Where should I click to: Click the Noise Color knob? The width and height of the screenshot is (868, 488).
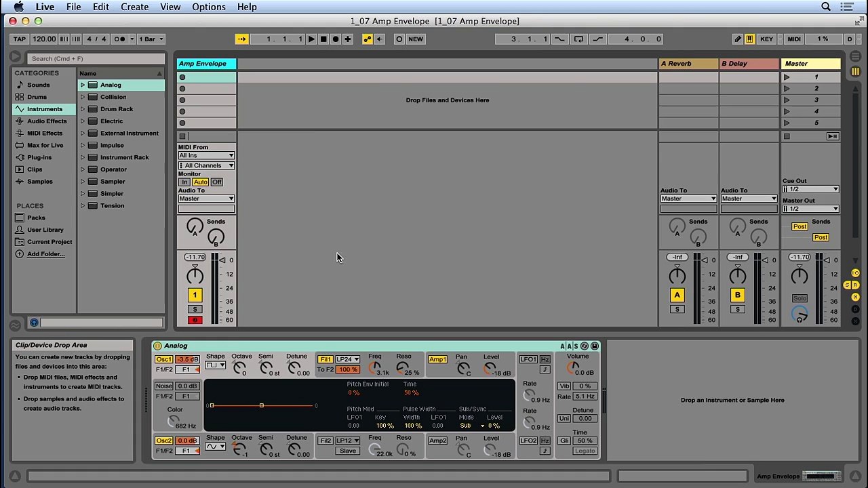[174, 420]
